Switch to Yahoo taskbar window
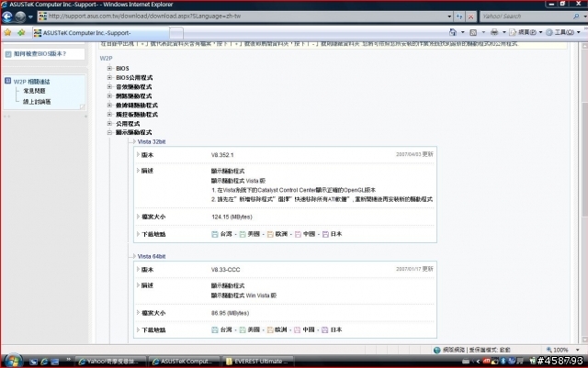 click(109, 362)
